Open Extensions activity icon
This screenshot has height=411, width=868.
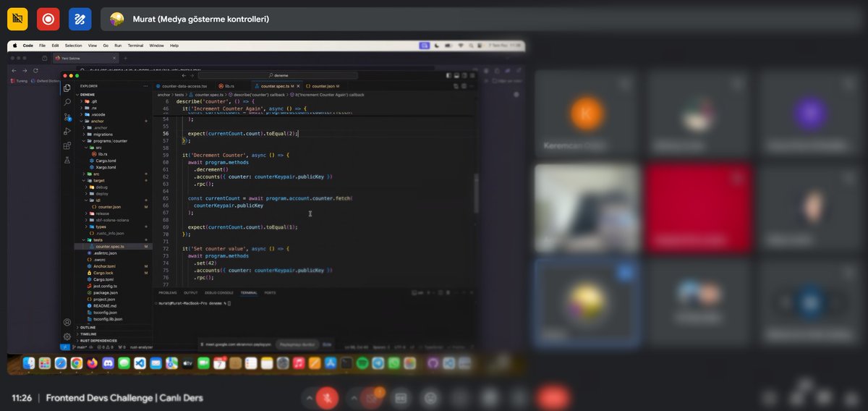tap(67, 145)
